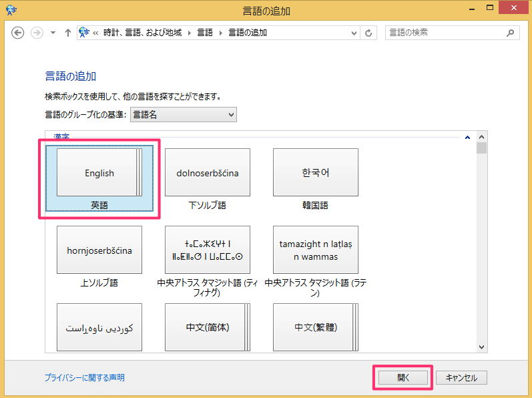Expand the breadcrumb overflow chevrons
The image size is (532, 398).
(x=95, y=33)
